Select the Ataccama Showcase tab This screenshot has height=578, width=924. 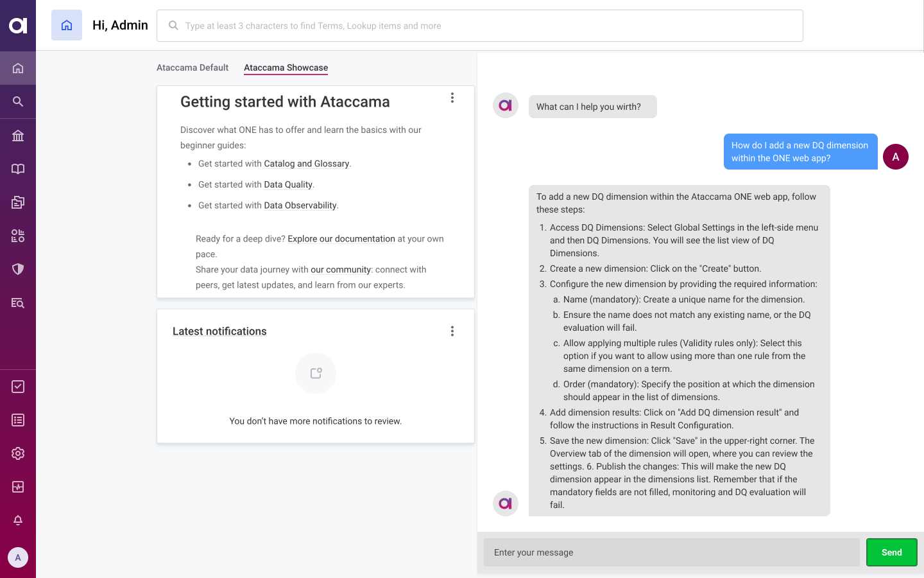tap(286, 67)
